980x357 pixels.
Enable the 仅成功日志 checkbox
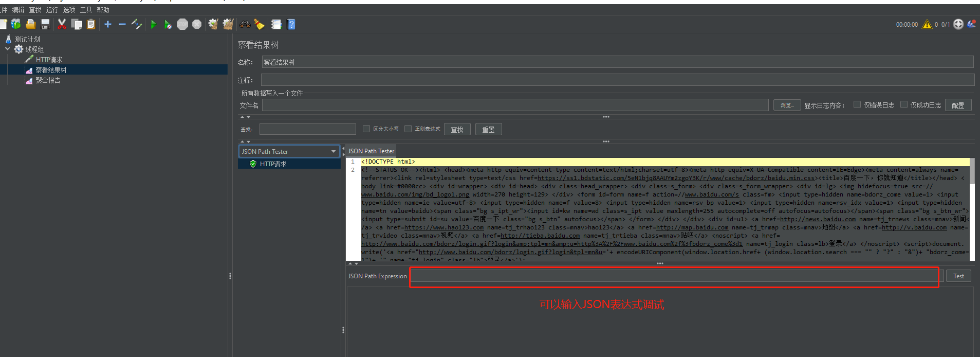point(904,104)
